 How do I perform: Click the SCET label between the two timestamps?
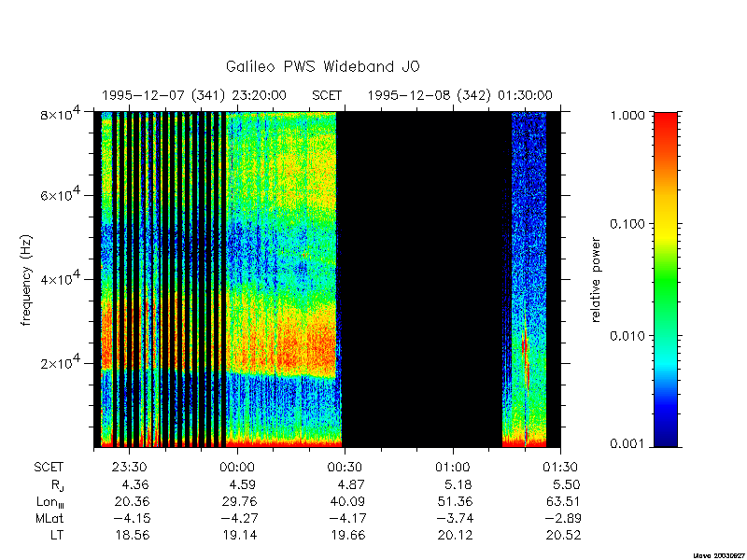click(x=327, y=95)
